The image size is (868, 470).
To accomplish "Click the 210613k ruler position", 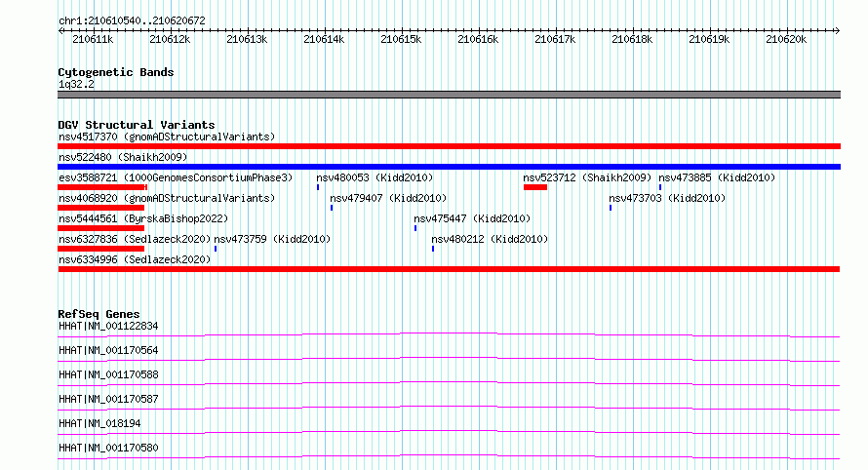I will pyautogui.click(x=247, y=39).
